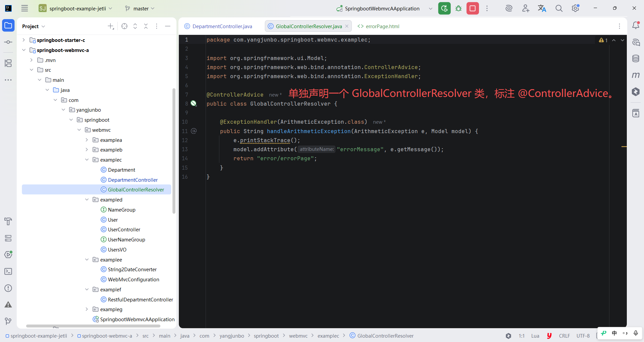644x342 pixels.
Task: Close GlobalControllerResolver.java tab
Action: [347, 26]
